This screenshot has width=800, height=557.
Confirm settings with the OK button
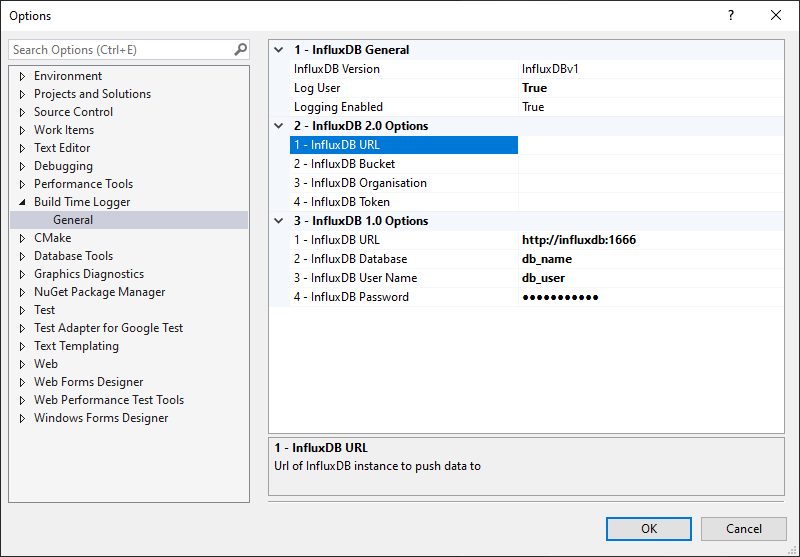[648, 528]
